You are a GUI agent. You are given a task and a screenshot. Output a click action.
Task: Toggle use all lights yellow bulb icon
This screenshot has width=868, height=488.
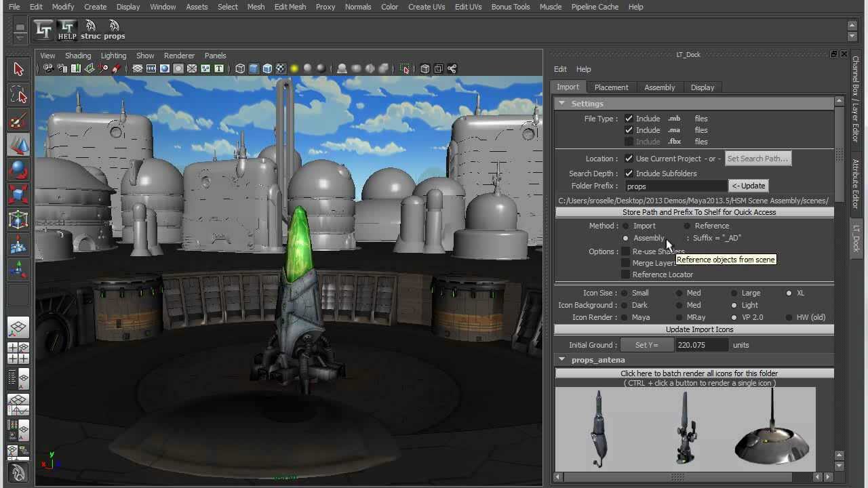(x=294, y=68)
